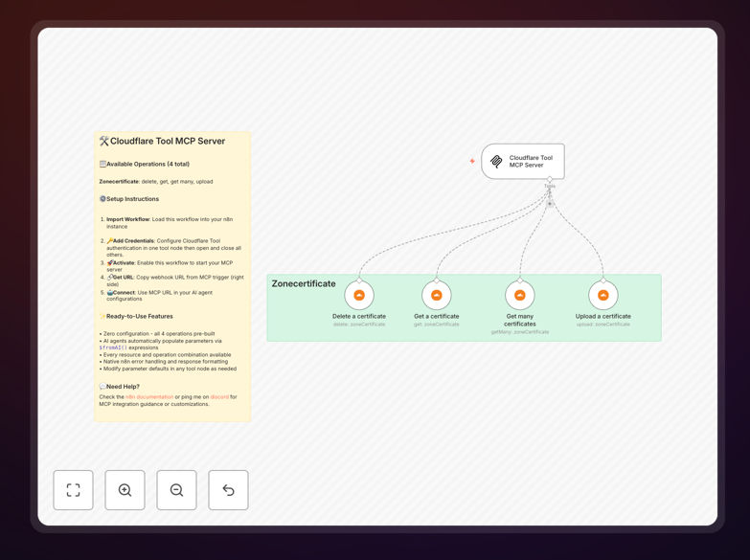Click the Need Help? heading
This screenshot has width=750, height=560.
[x=119, y=387]
